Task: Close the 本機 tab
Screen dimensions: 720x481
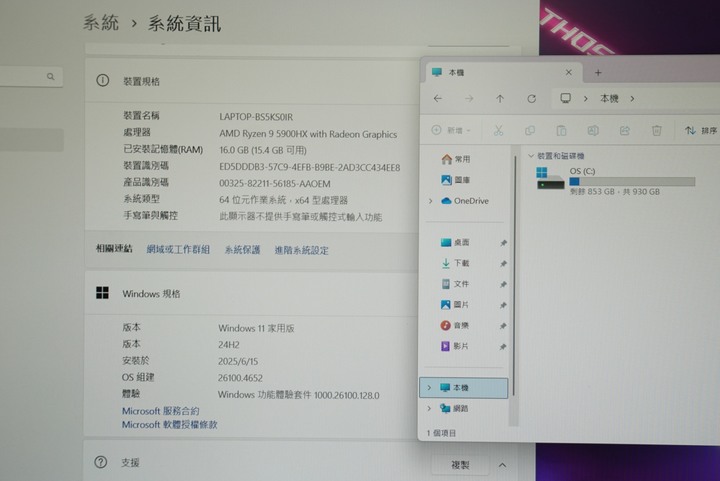Action: (x=568, y=73)
